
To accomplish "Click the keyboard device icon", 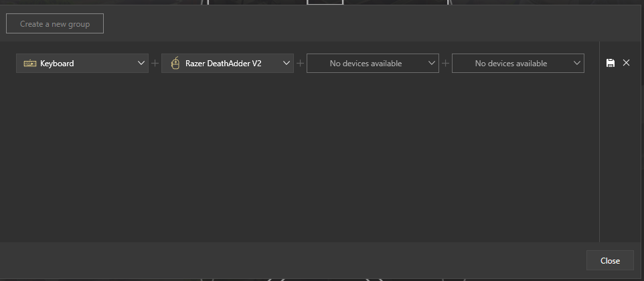I will pyautogui.click(x=30, y=64).
